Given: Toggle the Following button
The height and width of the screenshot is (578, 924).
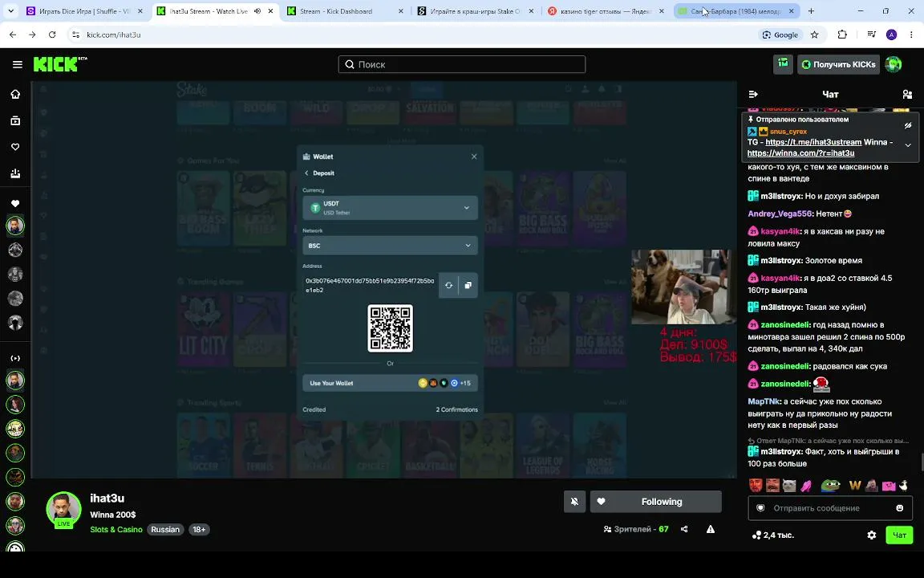Looking at the screenshot, I should 656,502.
